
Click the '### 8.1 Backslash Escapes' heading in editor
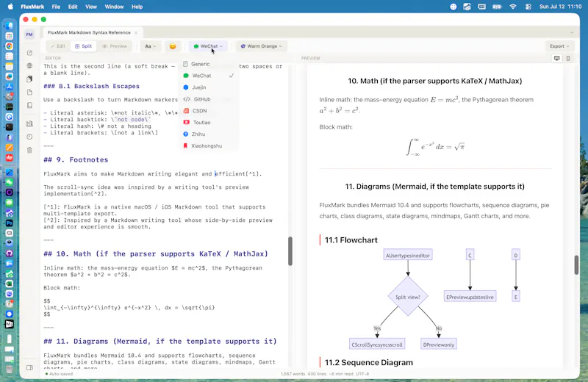point(91,86)
